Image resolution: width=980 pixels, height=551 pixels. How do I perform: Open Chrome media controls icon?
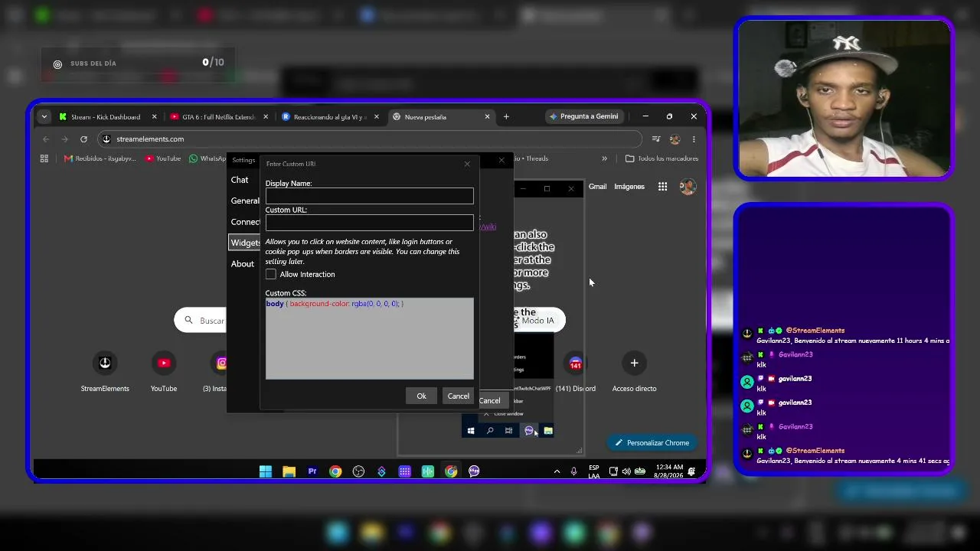click(x=656, y=139)
